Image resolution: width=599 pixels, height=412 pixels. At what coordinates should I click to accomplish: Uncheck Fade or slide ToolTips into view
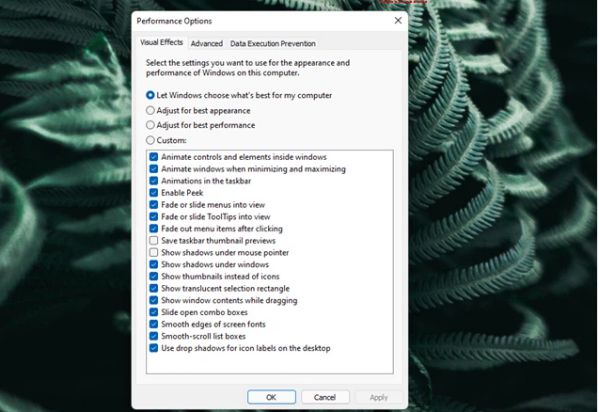click(154, 217)
